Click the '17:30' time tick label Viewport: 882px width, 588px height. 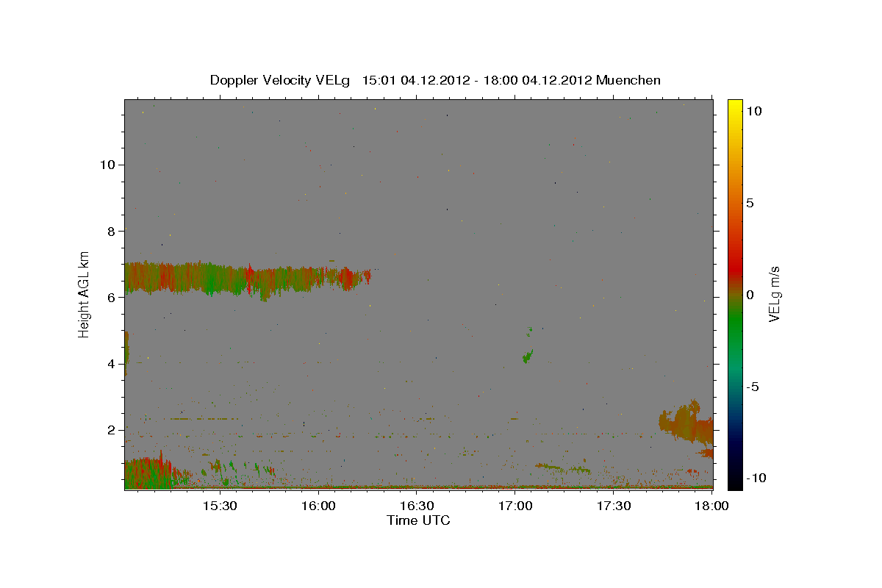614,506
